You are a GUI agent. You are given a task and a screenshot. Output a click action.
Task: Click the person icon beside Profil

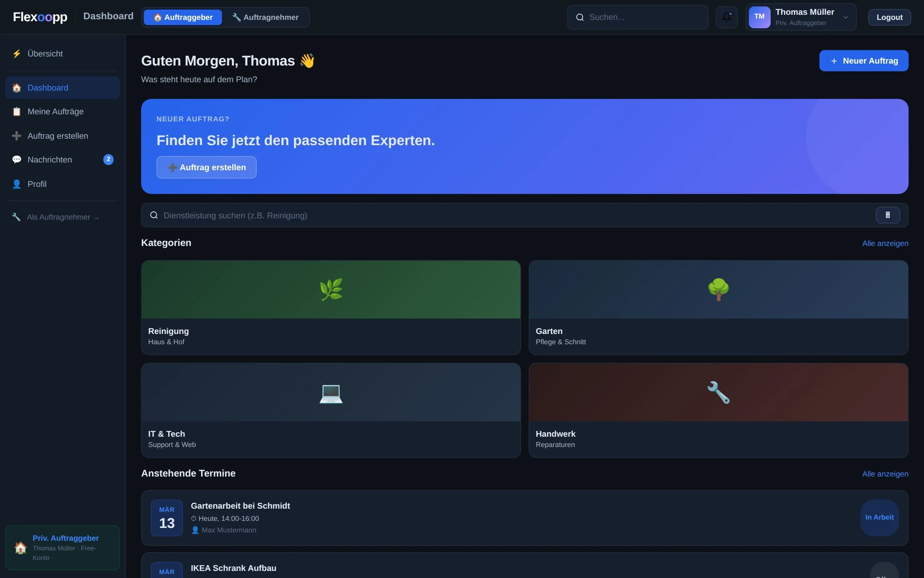[17, 184]
